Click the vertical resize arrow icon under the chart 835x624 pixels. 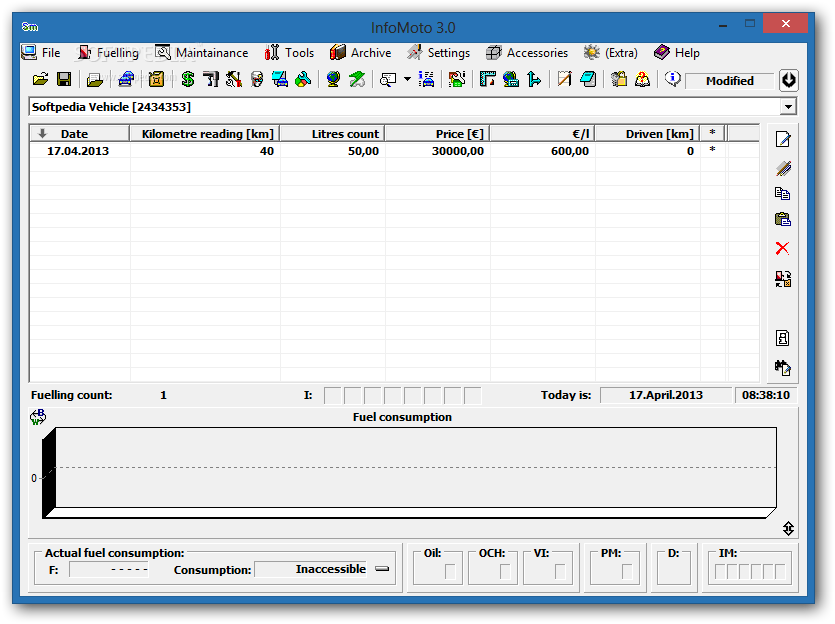788,528
